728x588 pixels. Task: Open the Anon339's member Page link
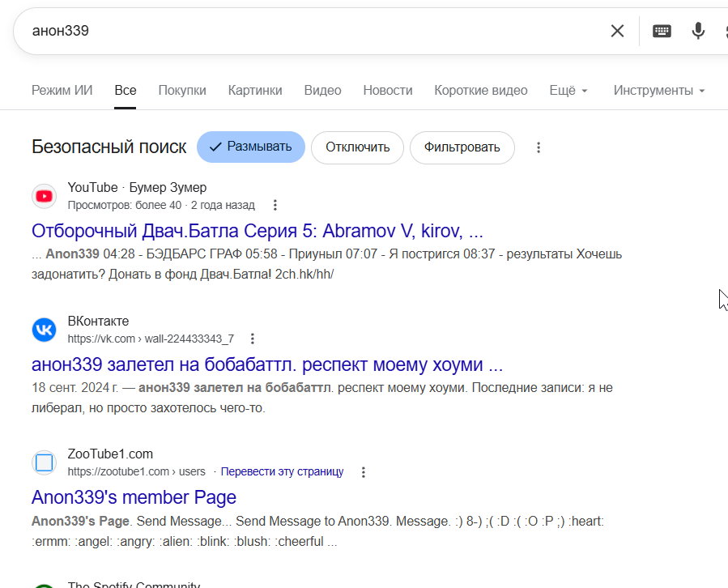click(134, 497)
